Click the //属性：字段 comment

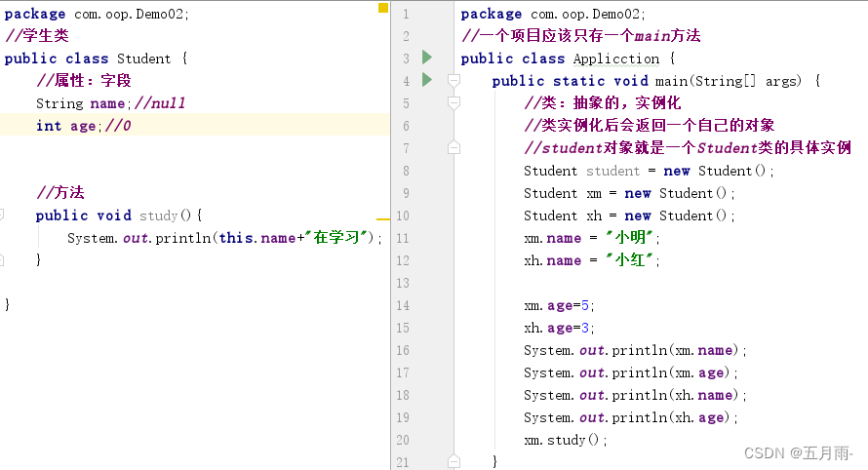click(x=84, y=81)
